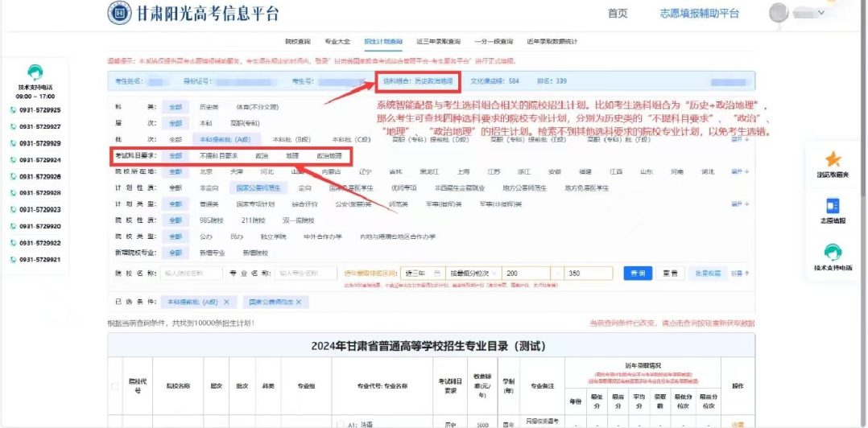The width and height of the screenshot is (868, 428).
Task: Select 政治地理 under 考试科目要求
Action: (329, 155)
